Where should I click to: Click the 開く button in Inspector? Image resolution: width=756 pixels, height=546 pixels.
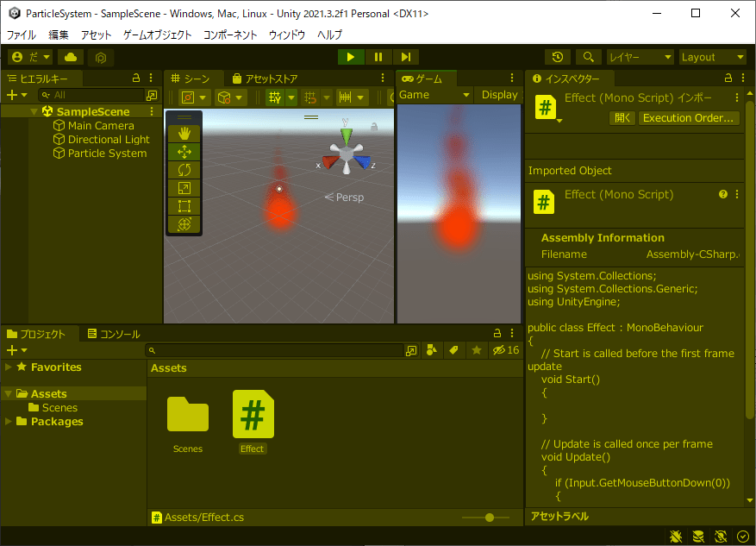point(622,118)
